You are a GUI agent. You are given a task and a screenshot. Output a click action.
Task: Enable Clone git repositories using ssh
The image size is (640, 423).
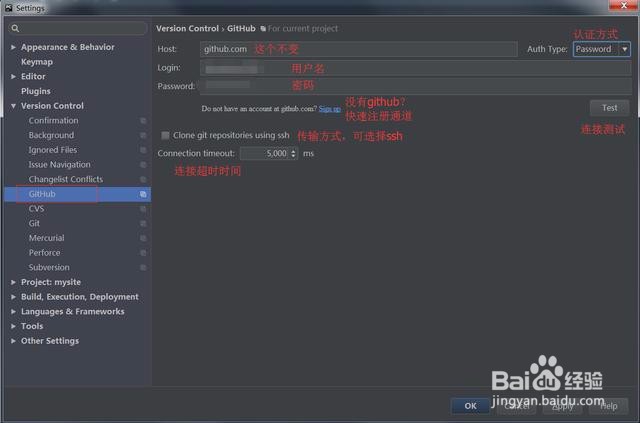[x=165, y=135]
